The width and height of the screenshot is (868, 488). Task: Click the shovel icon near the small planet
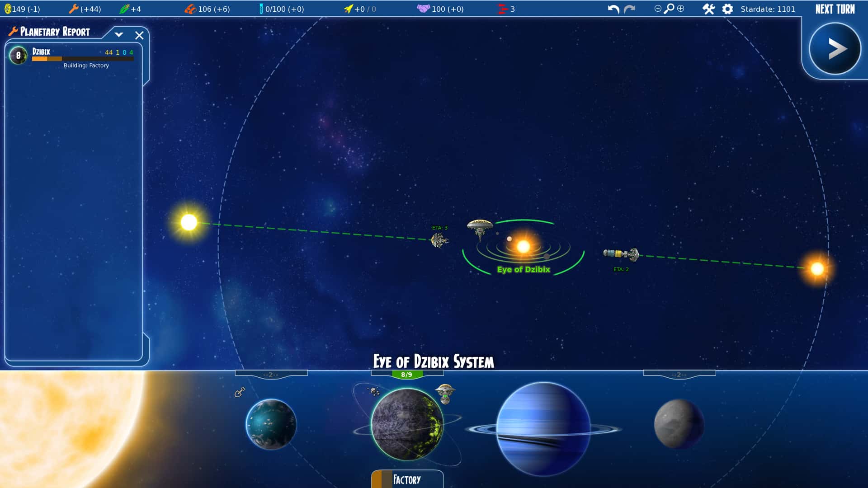pyautogui.click(x=240, y=393)
